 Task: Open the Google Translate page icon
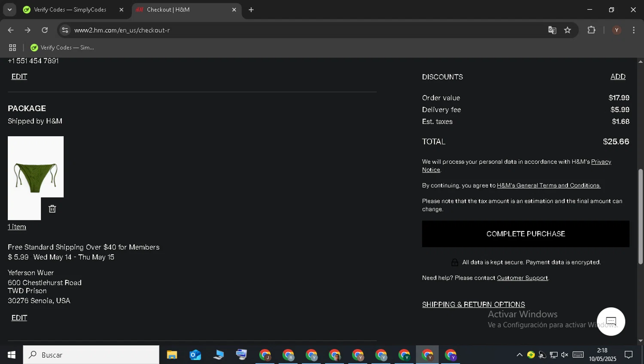552,30
